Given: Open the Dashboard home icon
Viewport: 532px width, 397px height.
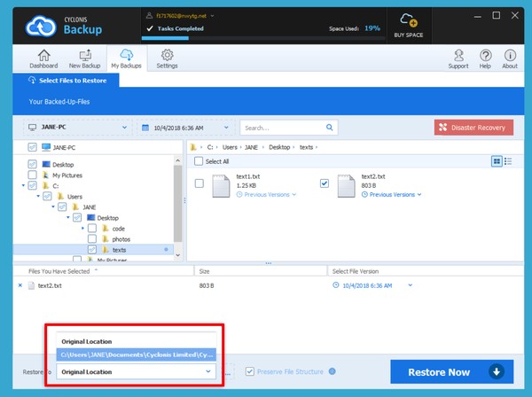Looking at the screenshot, I should pyautogui.click(x=43, y=58).
